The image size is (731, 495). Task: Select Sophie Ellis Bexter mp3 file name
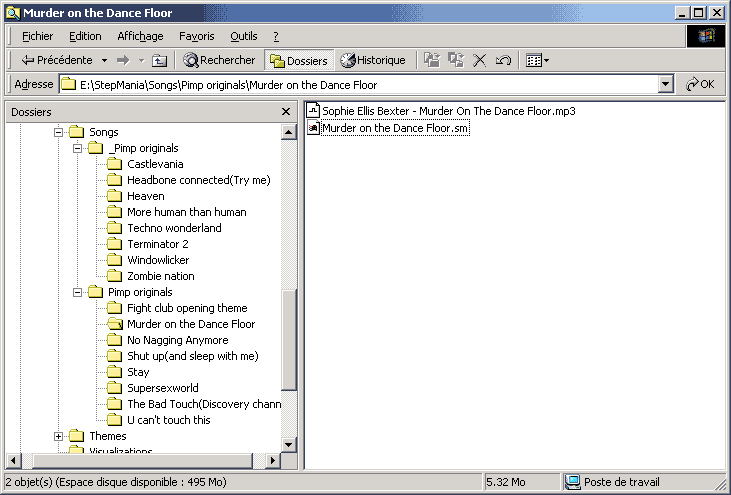click(449, 111)
